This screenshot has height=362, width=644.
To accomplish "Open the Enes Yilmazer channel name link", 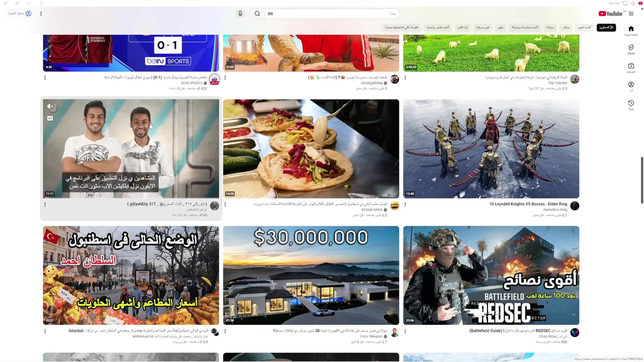I will (x=371, y=336).
